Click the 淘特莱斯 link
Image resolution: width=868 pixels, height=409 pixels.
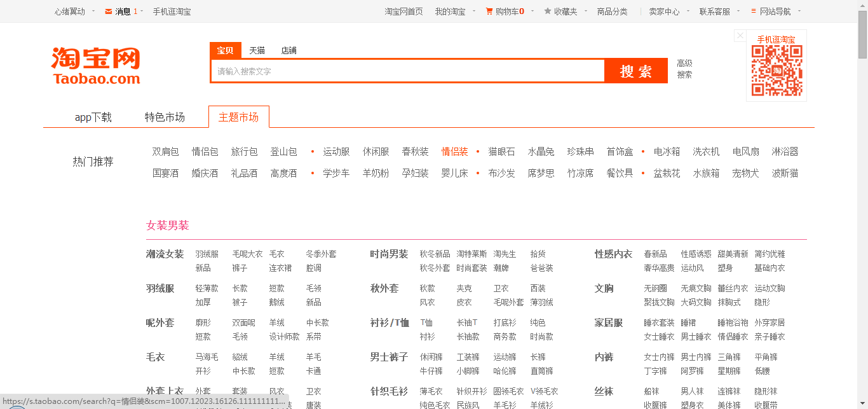[x=471, y=254]
